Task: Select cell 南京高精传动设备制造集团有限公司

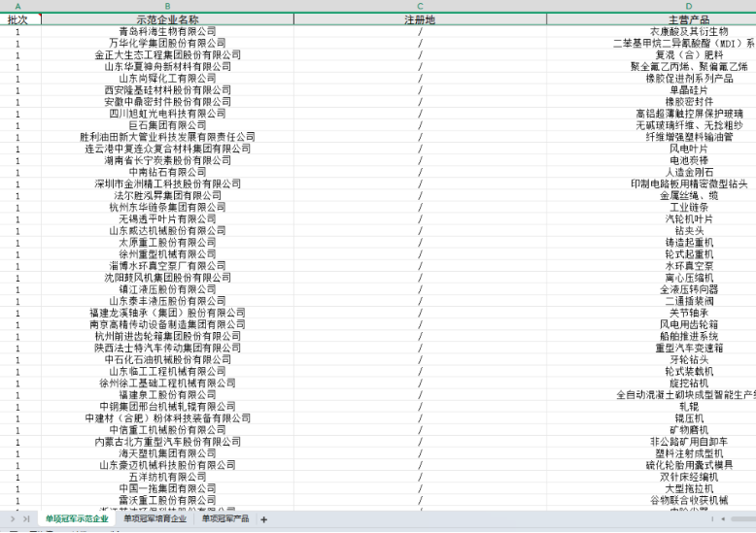Action: 167,325
